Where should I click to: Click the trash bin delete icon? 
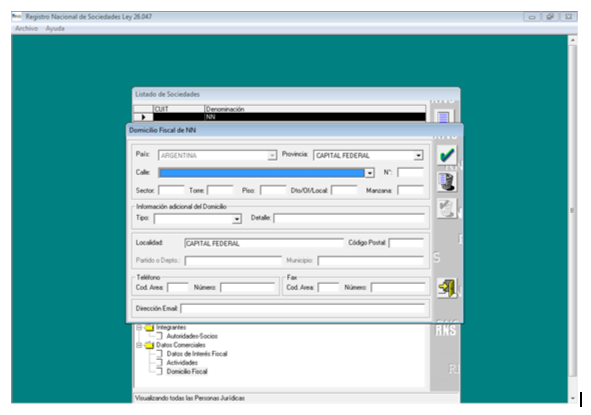click(447, 182)
